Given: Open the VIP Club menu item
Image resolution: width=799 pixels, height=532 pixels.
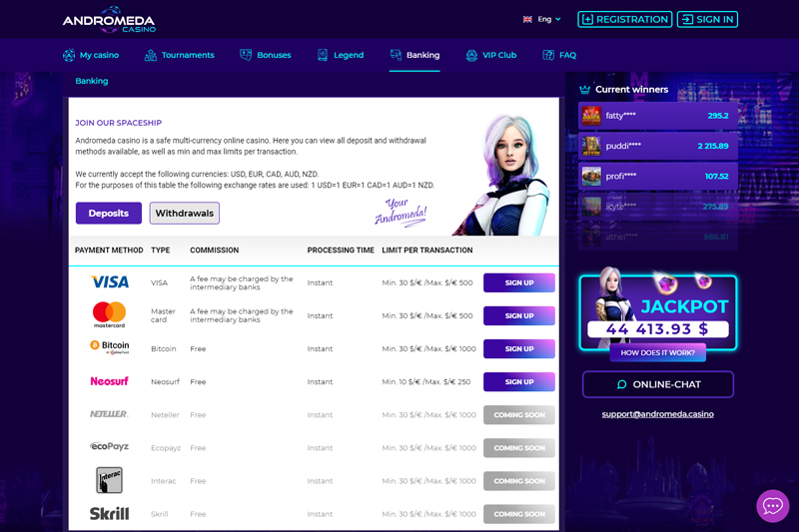Looking at the screenshot, I should [491, 55].
